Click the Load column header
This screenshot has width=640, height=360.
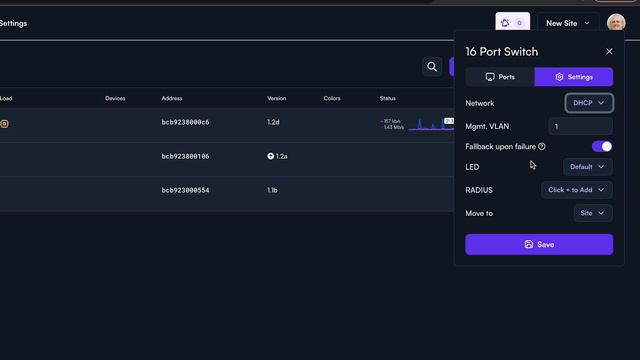(6, 98)
